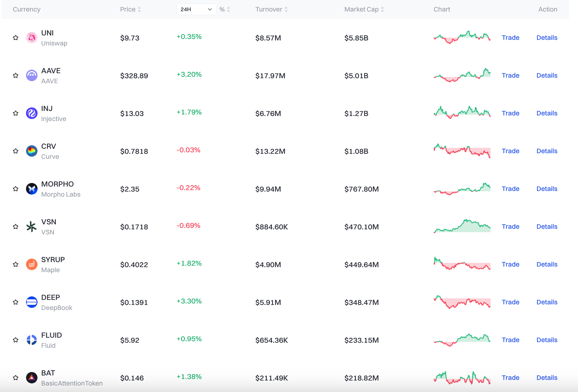This screenshot has width=578, height=392.
Task: Click the Maple SYRUP orange logo
Action: pyautogui.click(x=32, y=264)
